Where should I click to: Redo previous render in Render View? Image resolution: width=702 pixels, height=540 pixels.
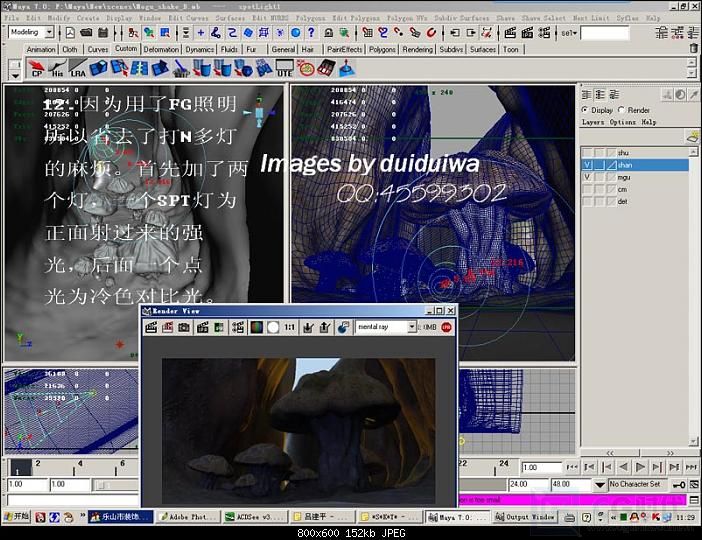click(x=151, y=327)
